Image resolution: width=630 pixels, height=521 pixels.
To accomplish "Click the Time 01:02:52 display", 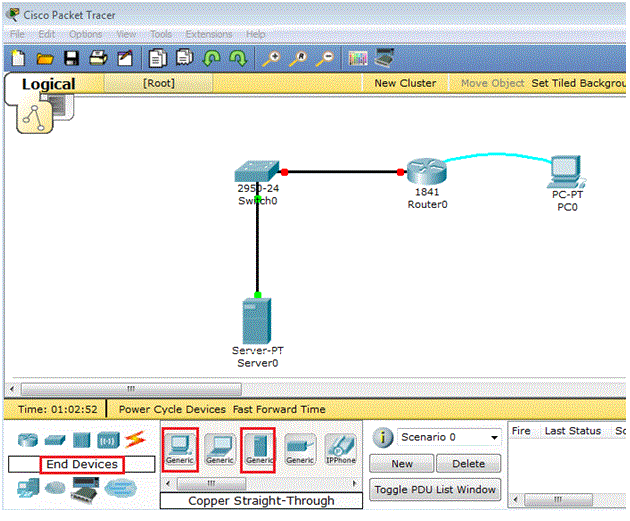I will pyautogui.click(x=57, y=409).
